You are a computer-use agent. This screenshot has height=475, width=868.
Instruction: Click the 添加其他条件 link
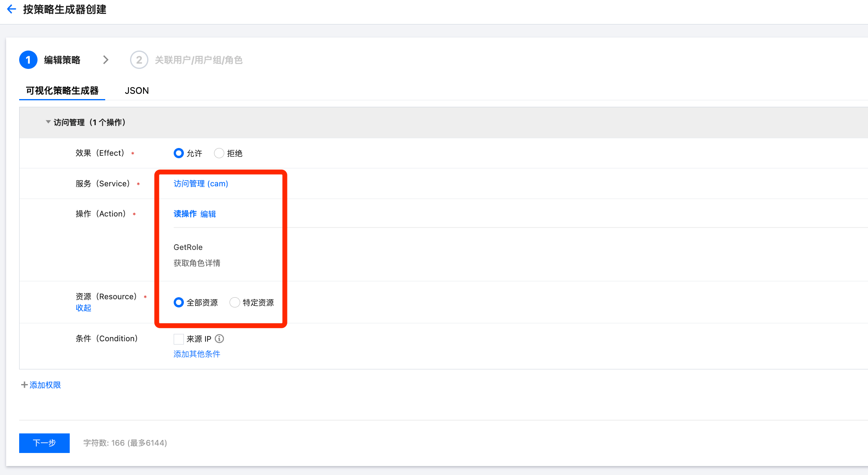(197, 354)
